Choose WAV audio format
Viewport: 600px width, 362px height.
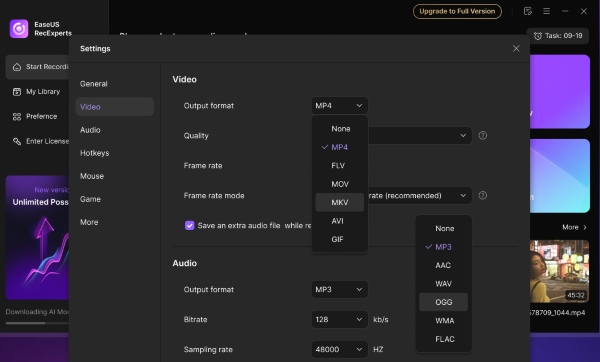(x=443, y=284)
